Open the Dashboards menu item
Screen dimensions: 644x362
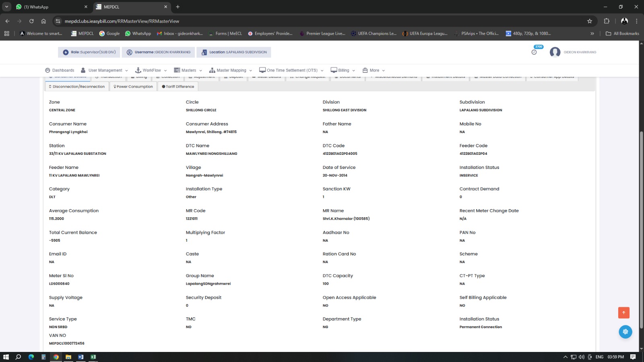[x=60, y=70]
